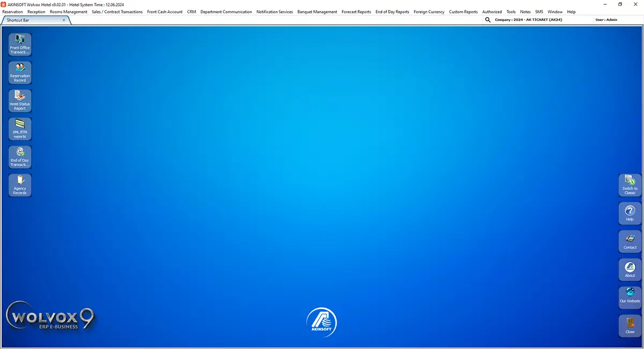
Task: Open the Window menu
Action: [555, 12]
